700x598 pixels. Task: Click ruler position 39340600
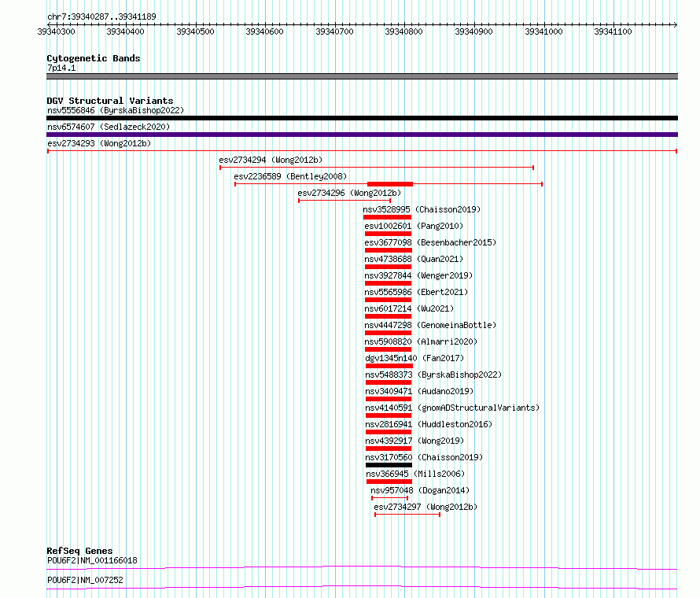[265, 31]
